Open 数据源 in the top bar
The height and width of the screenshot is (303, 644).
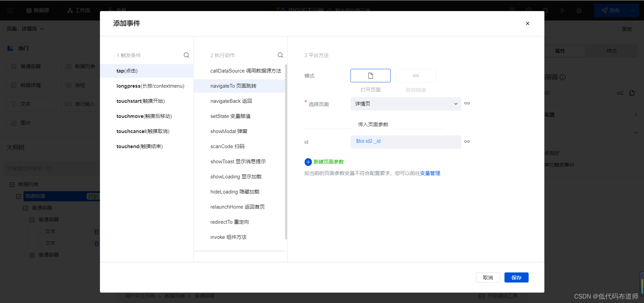[x=38, y=10]
